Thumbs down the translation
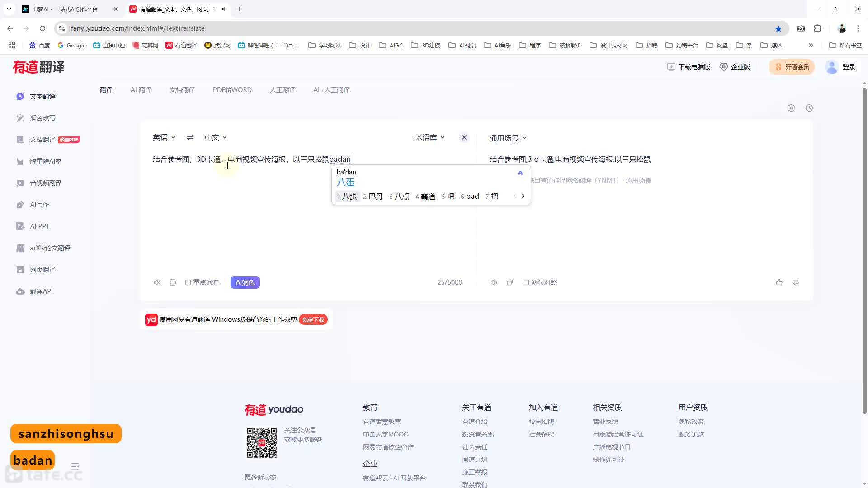 [x=796, y=282]
